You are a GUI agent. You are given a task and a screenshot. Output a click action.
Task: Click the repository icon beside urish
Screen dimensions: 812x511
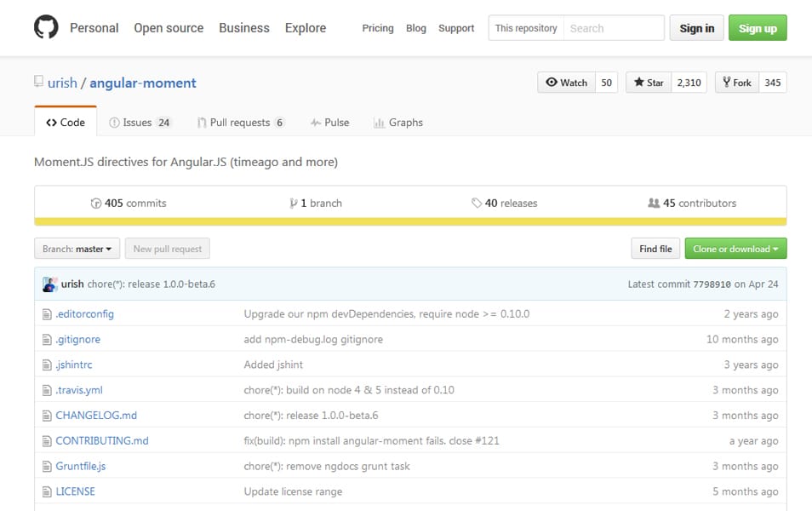pyautogui.click(x=38, y=82)
